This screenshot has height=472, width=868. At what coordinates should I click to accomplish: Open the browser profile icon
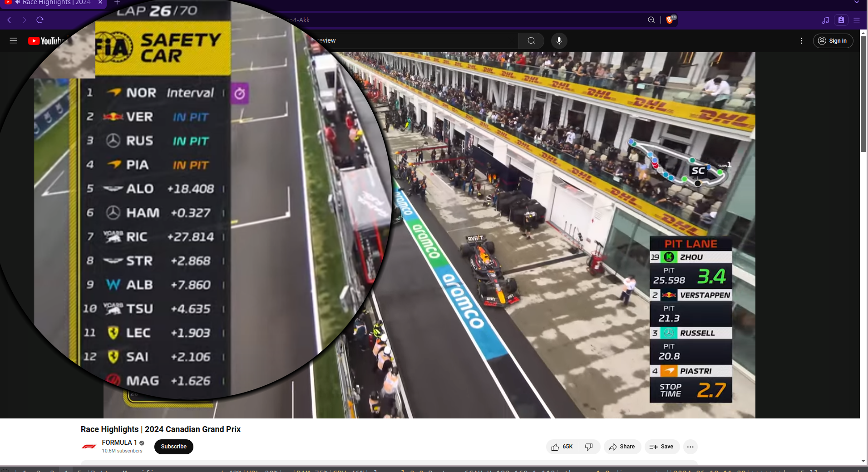pyautogui.click(x=841, y=20)
